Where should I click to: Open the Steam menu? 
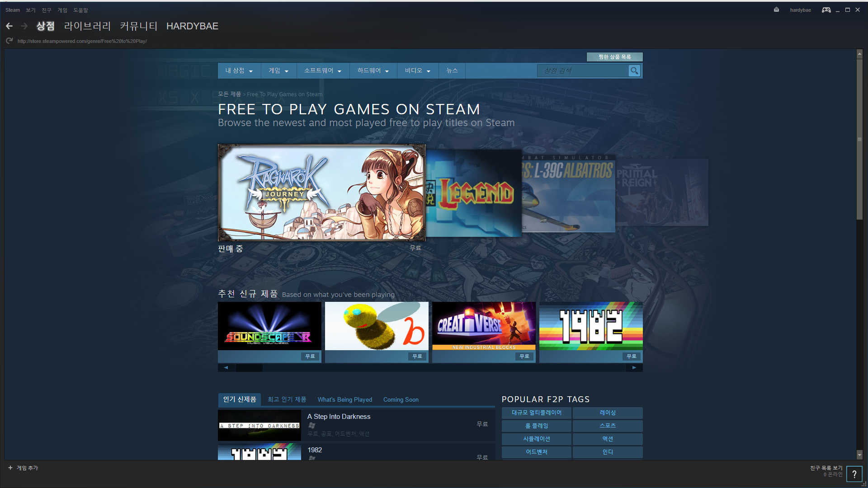13,10
